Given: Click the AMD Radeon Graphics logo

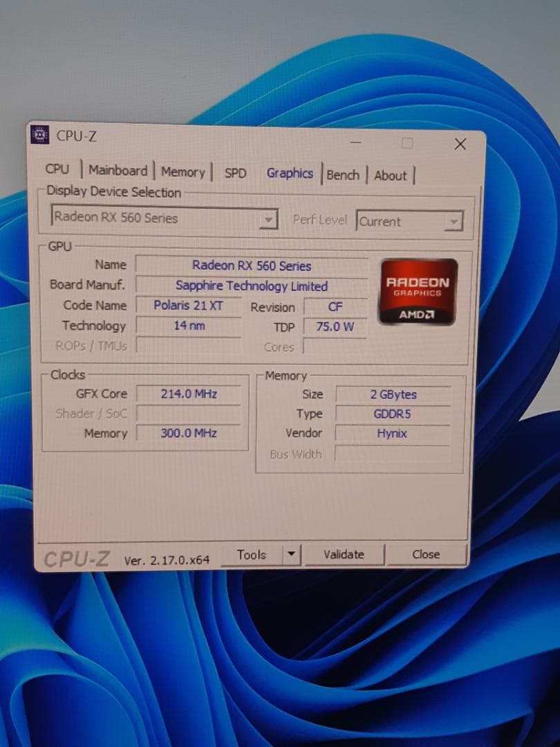Looking at the screenshot, I should [x=417, y=291].
